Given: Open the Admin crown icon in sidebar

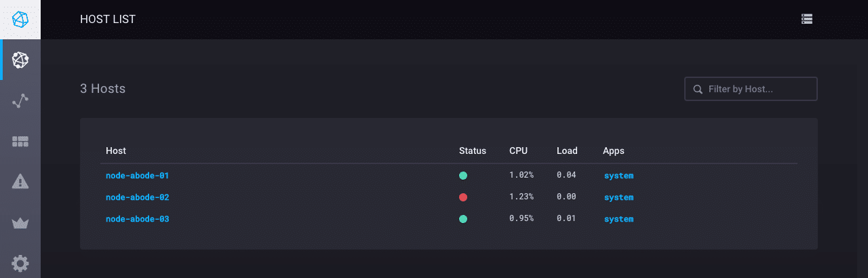Looking at the screenshot, I should [20, 223].
